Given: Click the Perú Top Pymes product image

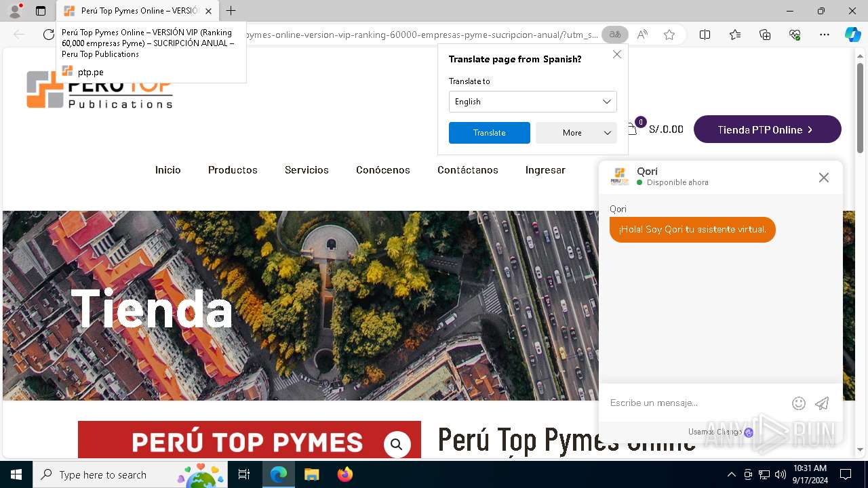Looking at the screenshot, I should click(x=250, y=439).
